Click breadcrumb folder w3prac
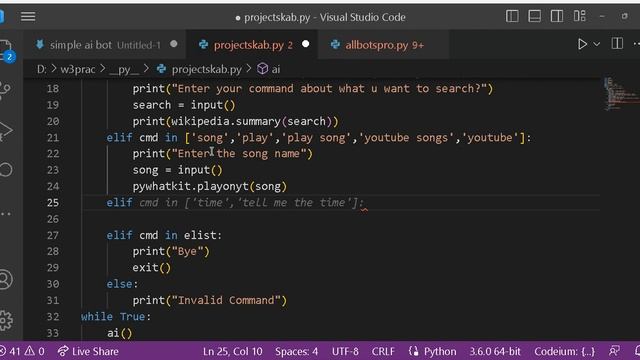The image size is (640, 360). tap(78, 69)
